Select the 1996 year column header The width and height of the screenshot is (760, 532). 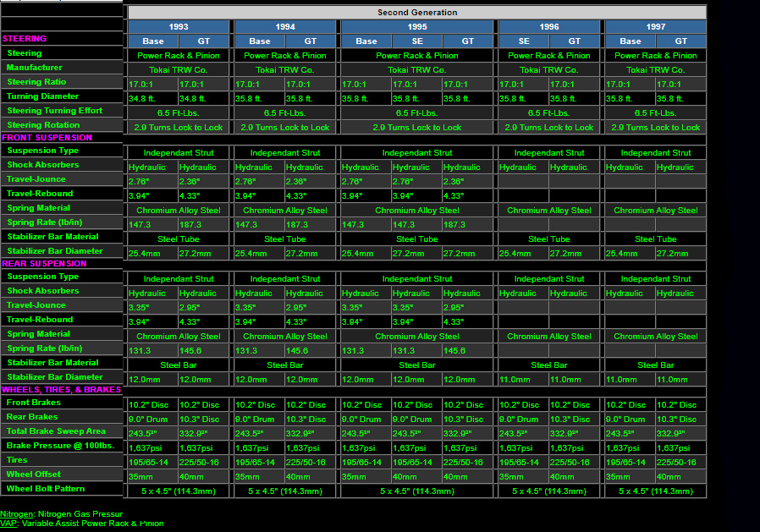coord(548,27)
